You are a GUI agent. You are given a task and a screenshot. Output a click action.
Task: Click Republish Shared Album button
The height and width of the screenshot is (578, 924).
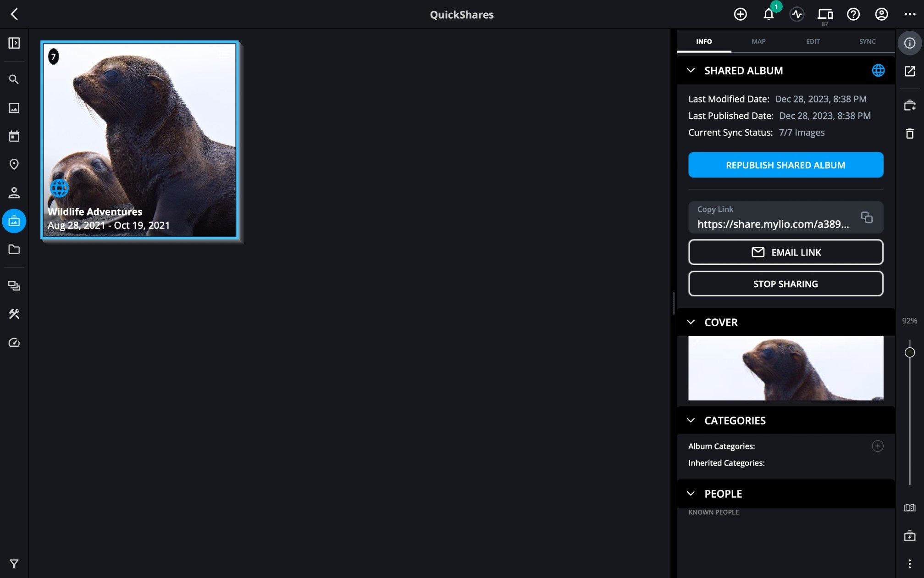point(785,165)
